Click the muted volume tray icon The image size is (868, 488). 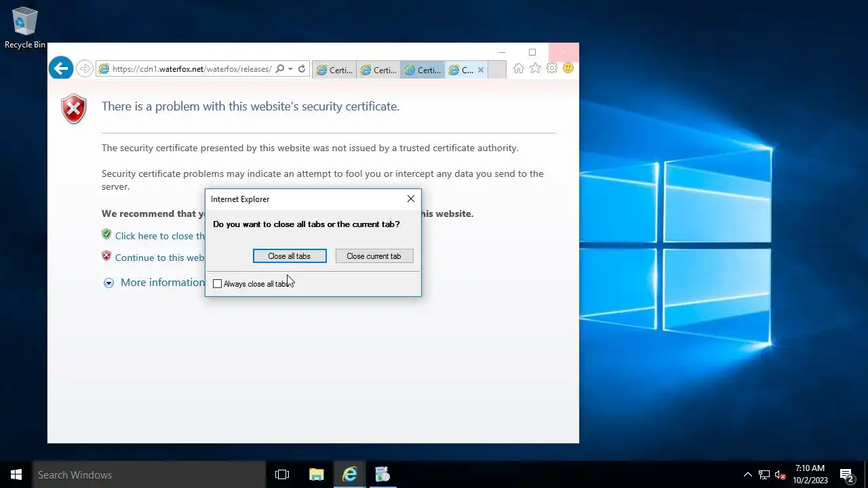[781, 474]
